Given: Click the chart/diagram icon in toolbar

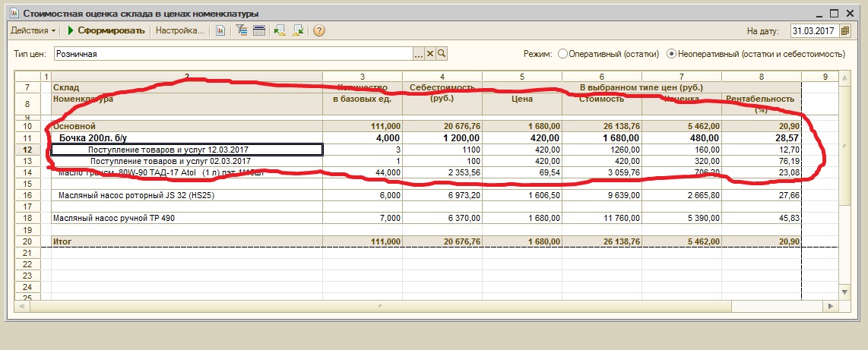Looking at the screenshot, I should pos(221,31).
